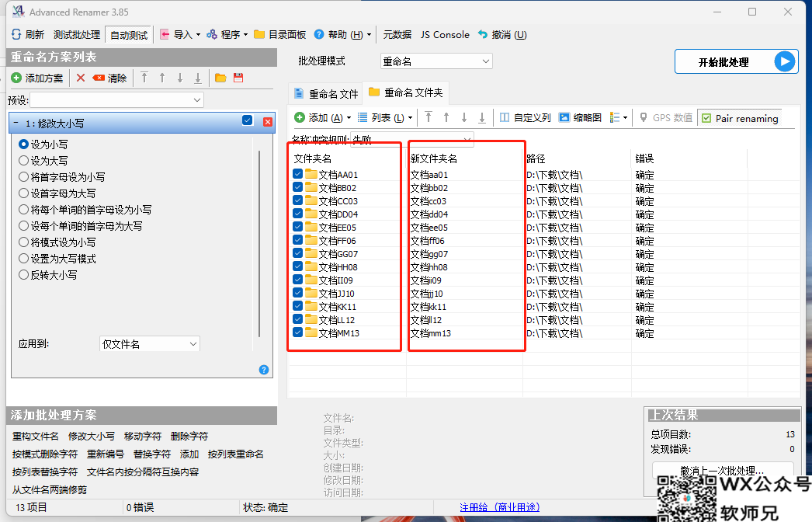The width and height of the screenshot is (812, 522).
Task: Collapse the 1: 修改大小写 method expander
Action: coord(16,124)
